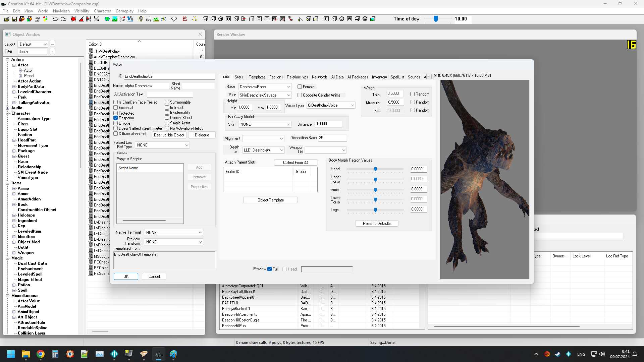Image resolution: width=644 pixels, height=362 pixels.
Task: Enable the Essential checkbox
Action: pyautogui.click(x=116, y=108)
